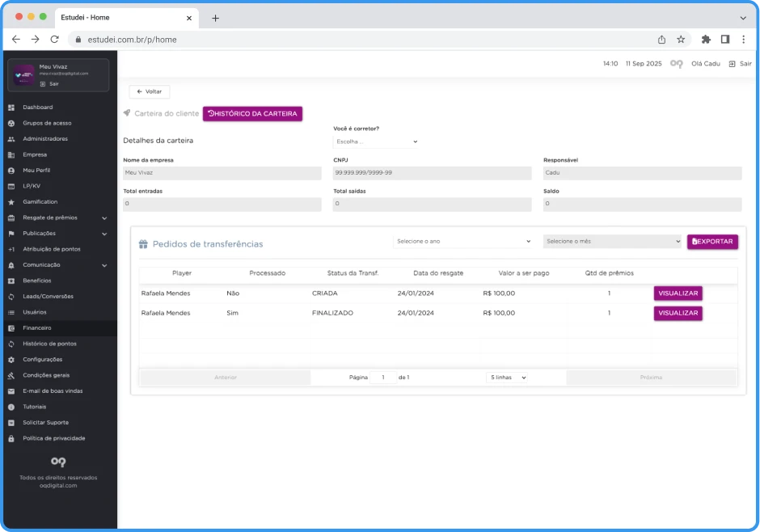
Task: Expand the Comunicação submenu
Action: tap(104, 265)
